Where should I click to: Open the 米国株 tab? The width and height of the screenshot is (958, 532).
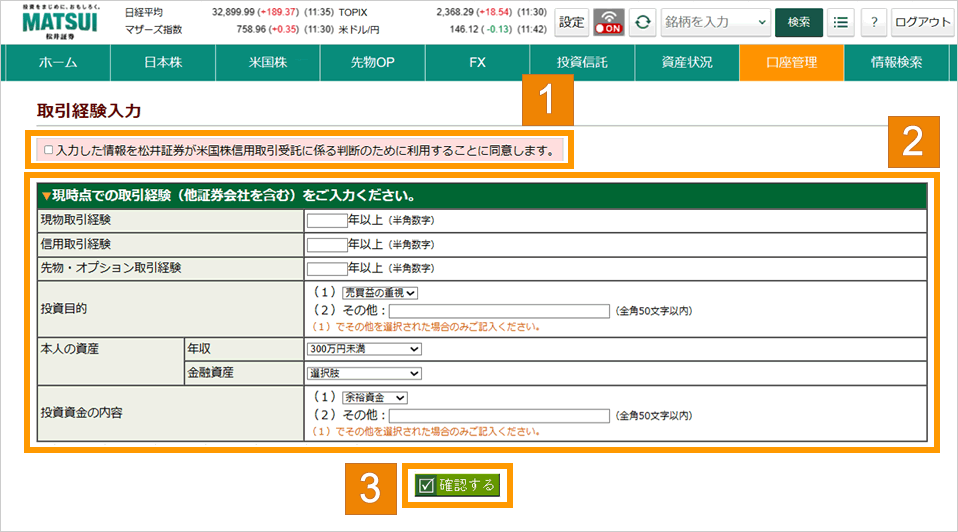[x=268, y=63]
